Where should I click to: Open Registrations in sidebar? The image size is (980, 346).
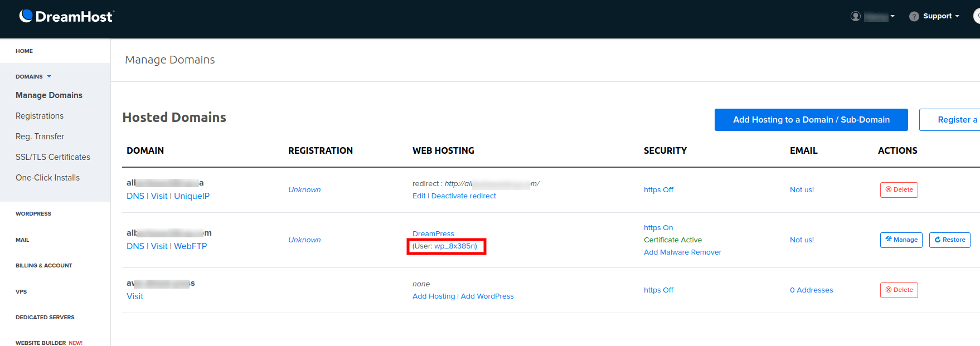(40, 116)
